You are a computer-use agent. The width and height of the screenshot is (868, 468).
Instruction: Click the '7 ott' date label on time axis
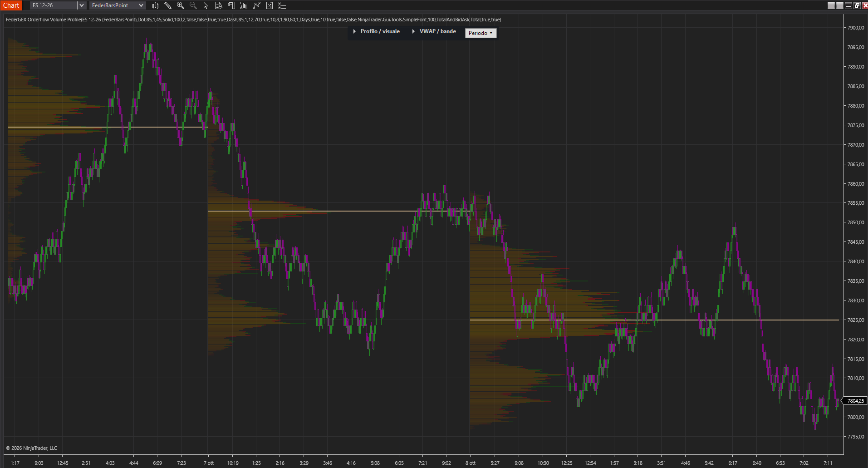tap(209, 463)
